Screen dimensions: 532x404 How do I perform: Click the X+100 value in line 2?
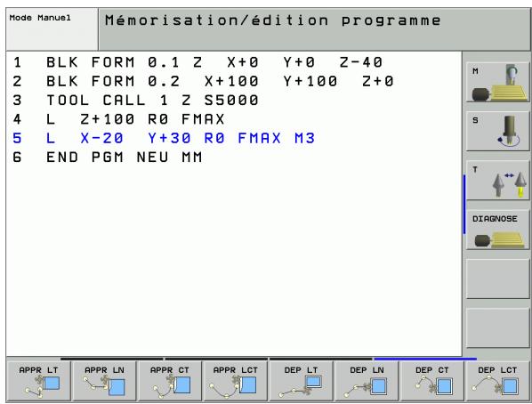(231, 82)
